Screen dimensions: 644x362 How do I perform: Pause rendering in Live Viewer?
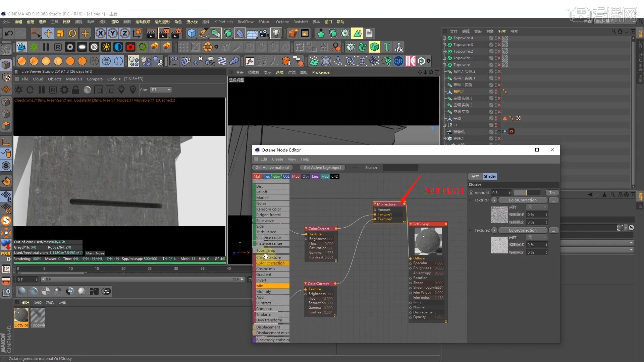coord(42,90)
